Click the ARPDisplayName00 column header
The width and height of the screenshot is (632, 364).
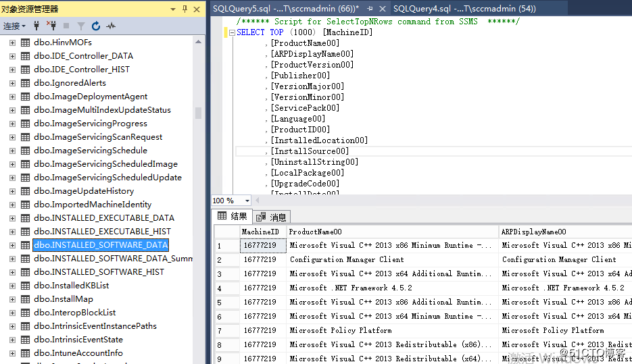[x=566, y=232]
